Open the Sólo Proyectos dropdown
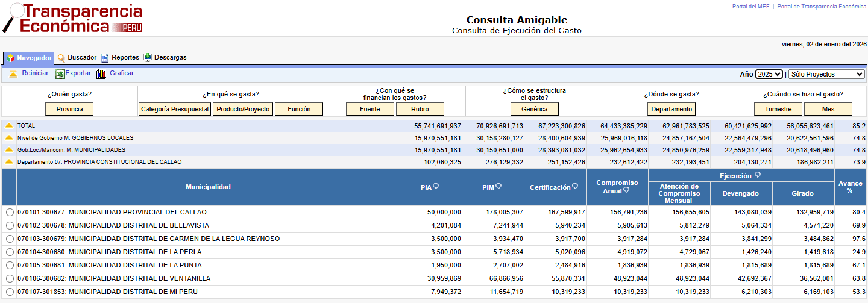 pos(826,74)
